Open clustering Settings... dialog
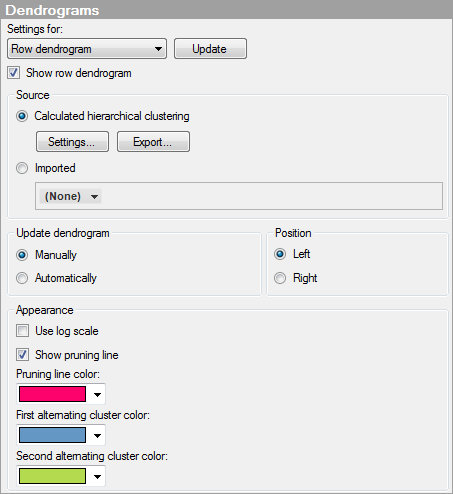Image resolution: width=453 pixels, height=494 pixels. [x=72, y=142]
